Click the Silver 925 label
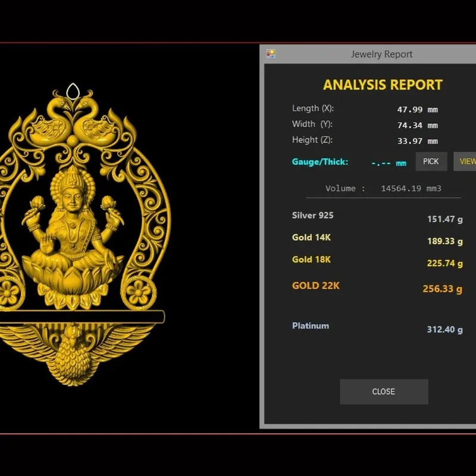This screenshot has height=476, width=476. pyautogui.click(x=313, y=215)
